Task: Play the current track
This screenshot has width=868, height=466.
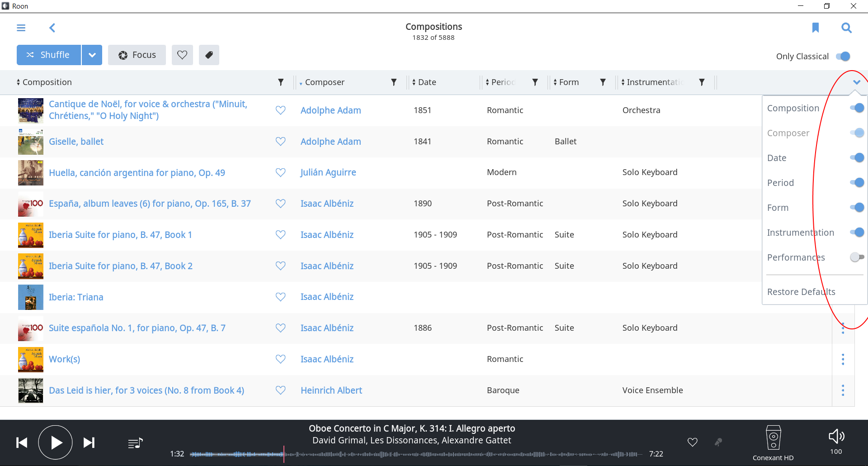Action: 55,442
